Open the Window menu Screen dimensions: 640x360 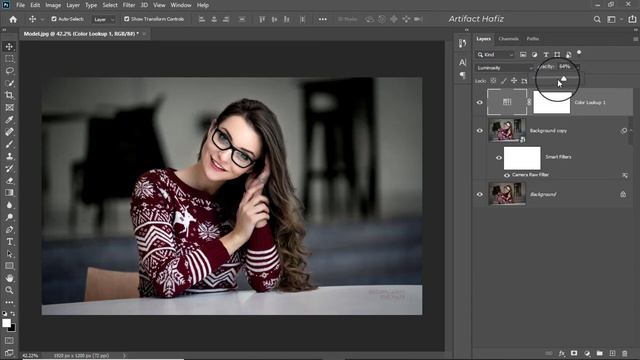(181, 5)
